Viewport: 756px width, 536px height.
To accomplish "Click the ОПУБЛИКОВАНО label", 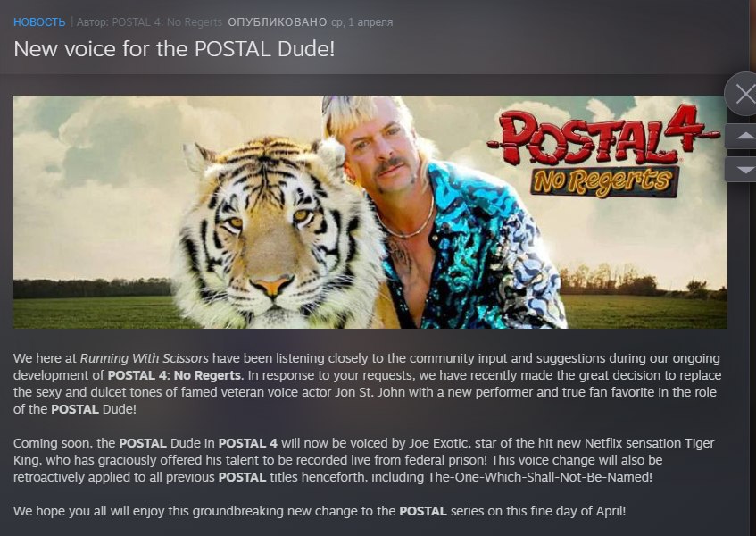I will pos(278,22).
